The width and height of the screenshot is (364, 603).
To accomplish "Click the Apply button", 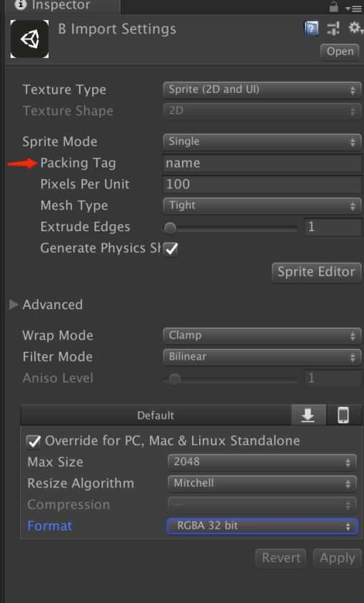I will click(x=338, y=558).
